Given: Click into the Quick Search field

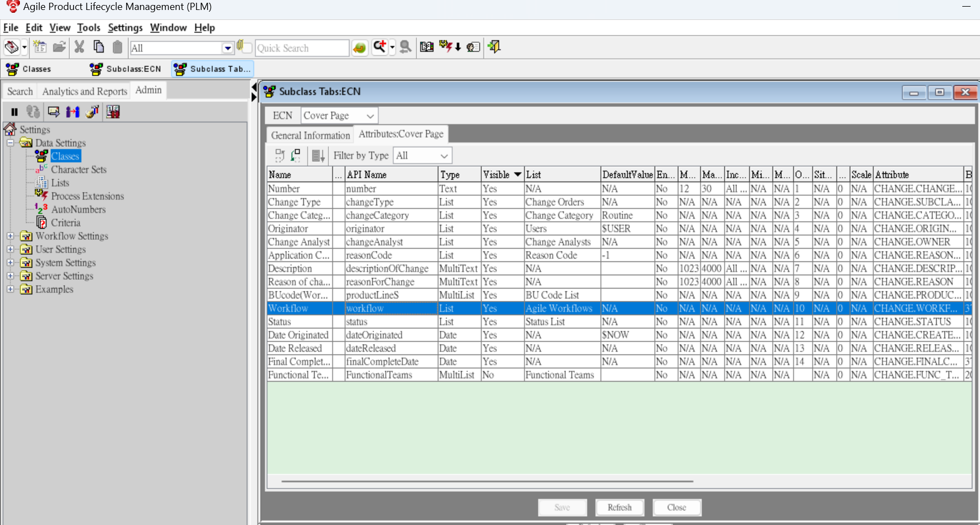Looking at the screenshot, I should [302, 48].
